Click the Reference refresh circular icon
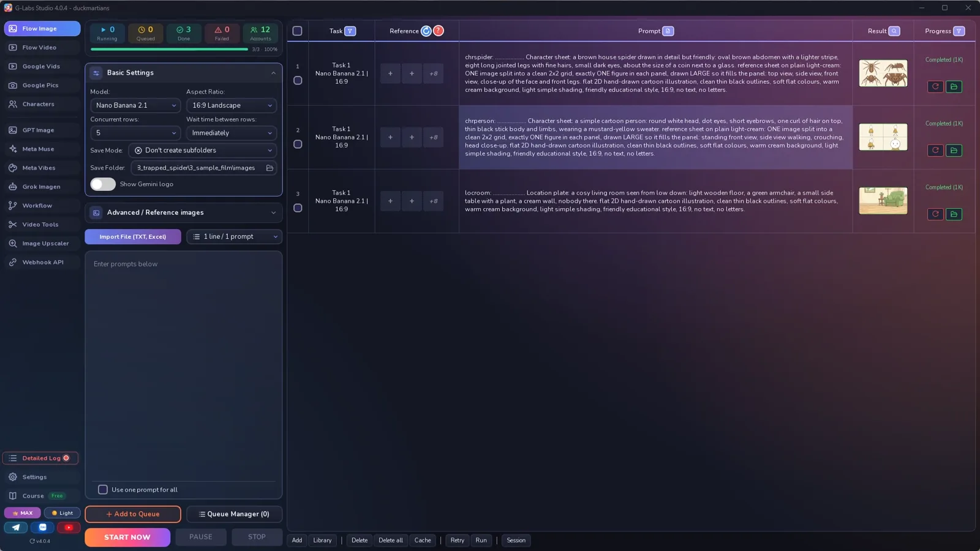 point(426,31)
